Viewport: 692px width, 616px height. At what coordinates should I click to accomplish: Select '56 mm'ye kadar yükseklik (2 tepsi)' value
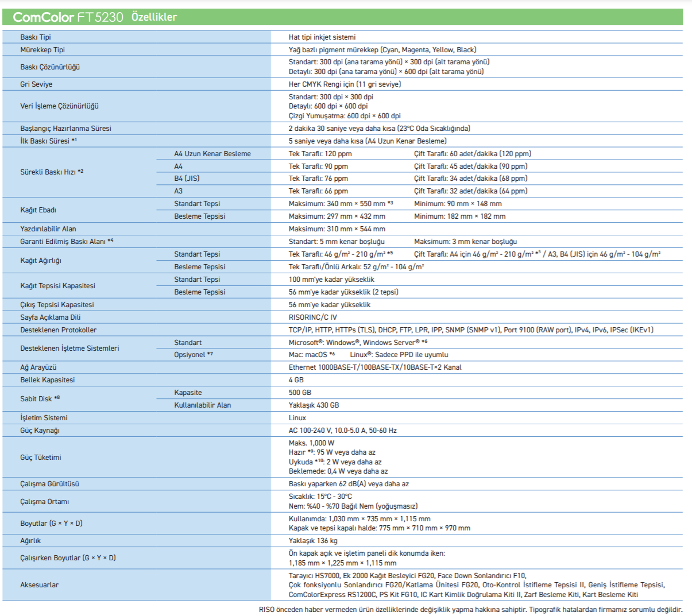tap(343, 292)
